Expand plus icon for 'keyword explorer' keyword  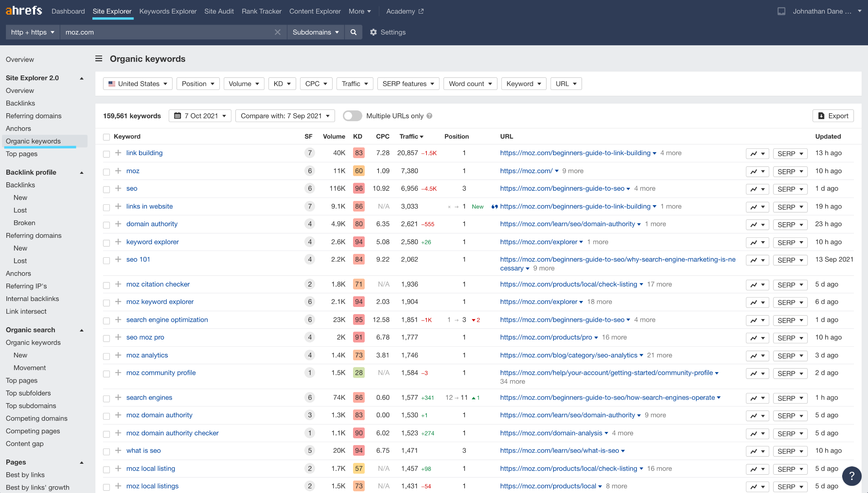point(118,241)
